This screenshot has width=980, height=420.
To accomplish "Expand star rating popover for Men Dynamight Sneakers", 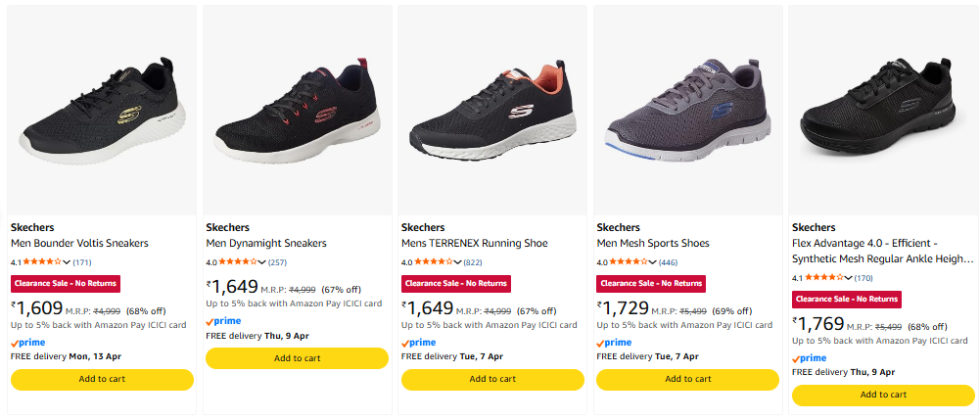I will coord(261,262).
